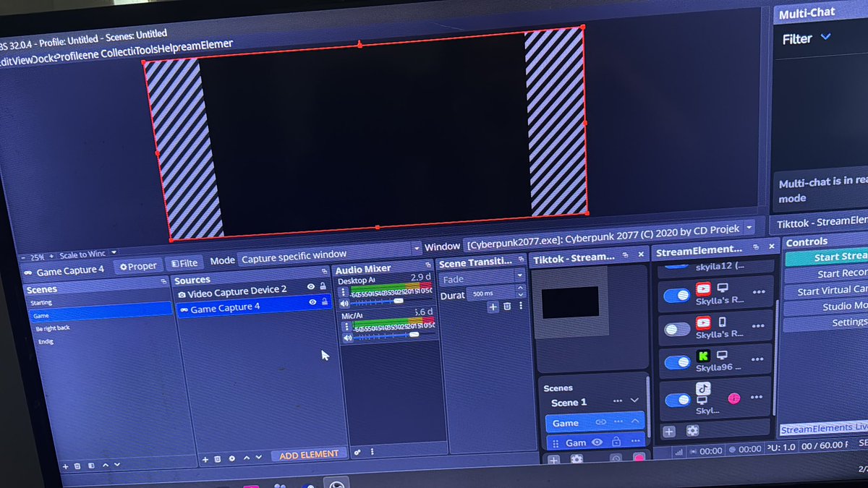Screen dimensions: 868x488
Task: Move scene up in Scenes panel
Action: (105, 466)
